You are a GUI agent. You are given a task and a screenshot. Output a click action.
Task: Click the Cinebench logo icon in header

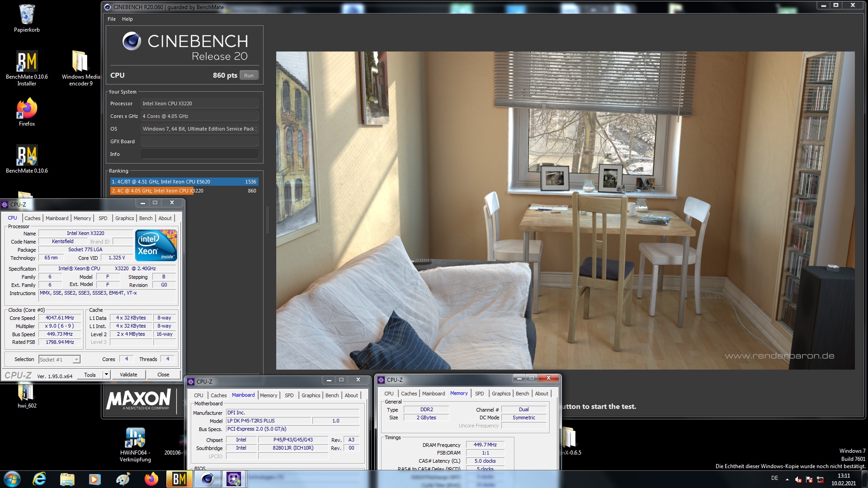point(132,41)
